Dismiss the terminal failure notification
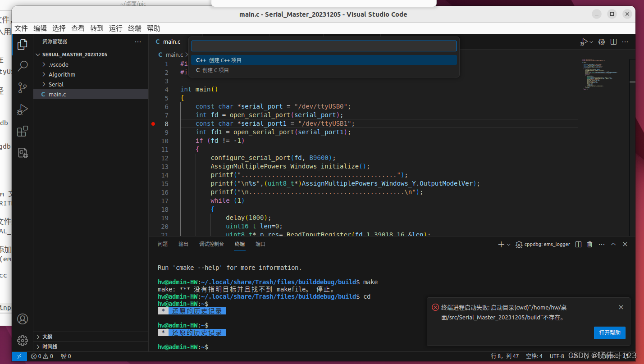 click(621, 307)
